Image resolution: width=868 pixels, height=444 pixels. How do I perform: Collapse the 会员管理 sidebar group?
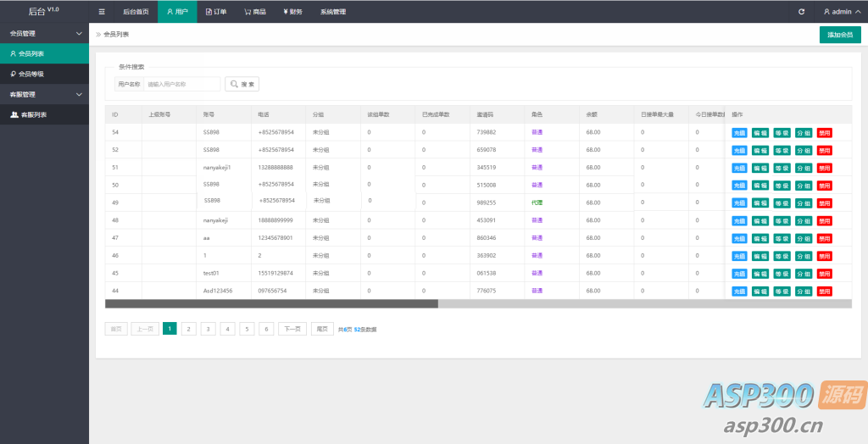point(44,34)
